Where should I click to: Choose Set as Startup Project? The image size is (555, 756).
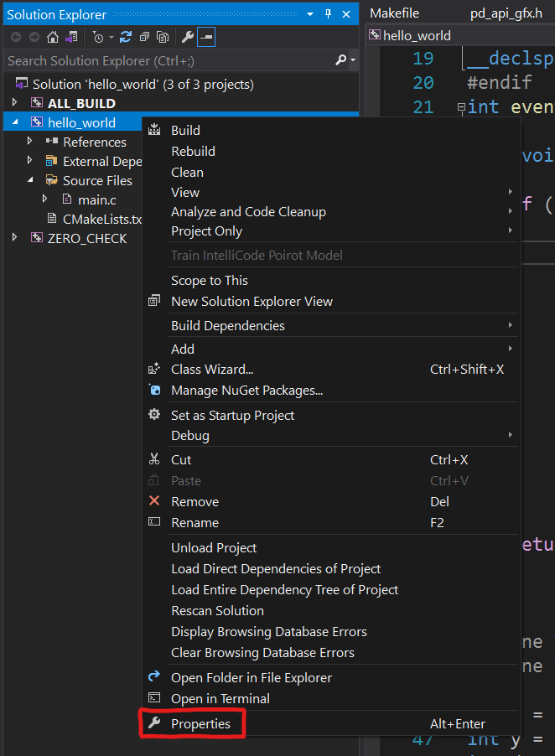click(x=331, y=415)
